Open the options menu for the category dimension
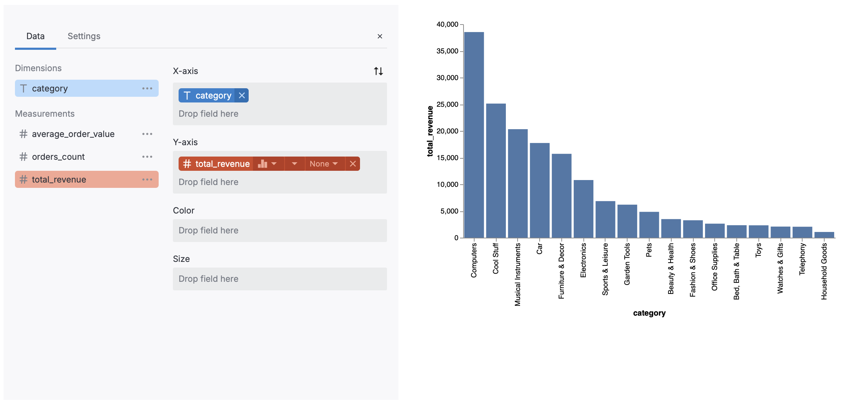This screenshot has height=401, width=868. click(147, 88)
